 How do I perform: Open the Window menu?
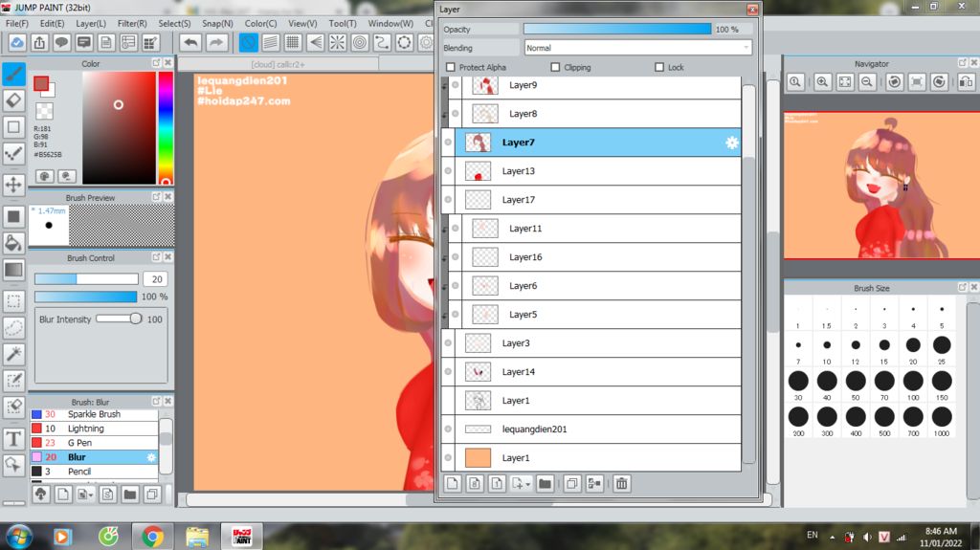390,23
